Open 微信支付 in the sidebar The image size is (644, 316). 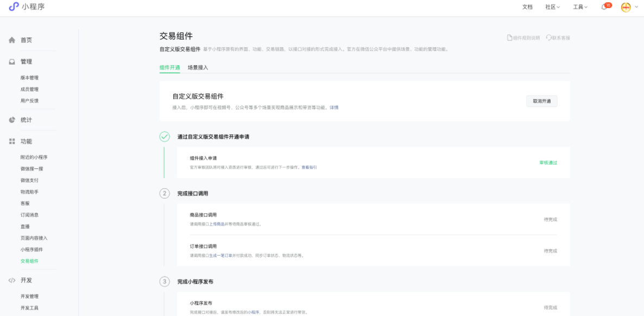coord(29,180)
